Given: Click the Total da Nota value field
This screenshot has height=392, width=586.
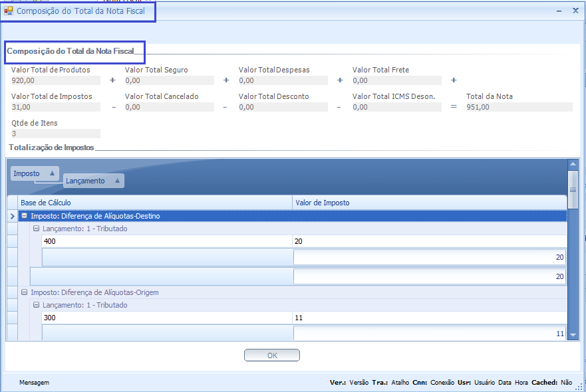Looking at the screenshot, I should pos(518,107).
